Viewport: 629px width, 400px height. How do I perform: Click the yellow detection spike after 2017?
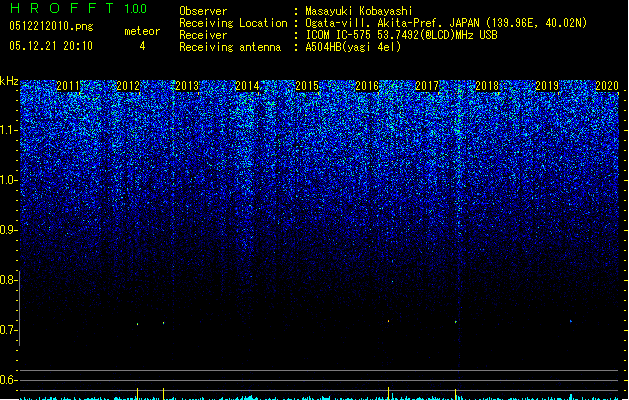(x=456, y=394)
